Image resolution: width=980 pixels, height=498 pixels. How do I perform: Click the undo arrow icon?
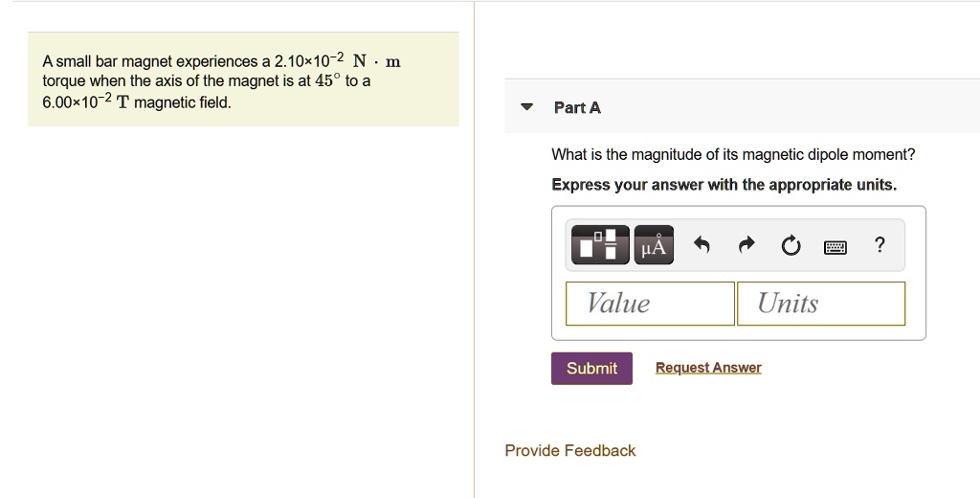(702, 246)
